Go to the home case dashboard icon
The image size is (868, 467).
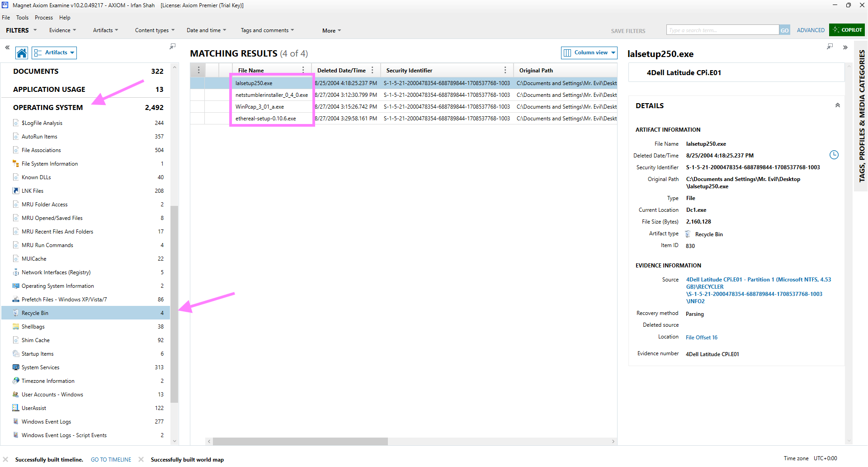click(22, 53)
